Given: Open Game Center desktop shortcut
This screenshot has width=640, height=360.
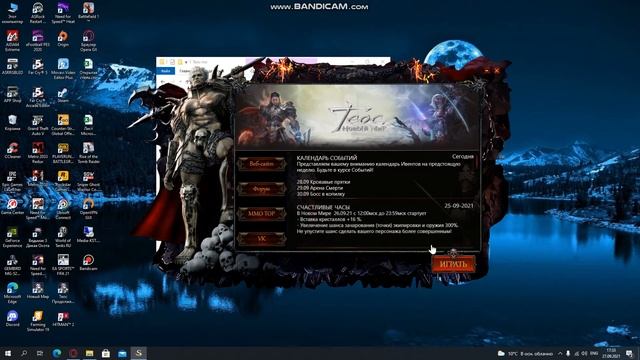Looking at the screenshot, I should 13,207.
